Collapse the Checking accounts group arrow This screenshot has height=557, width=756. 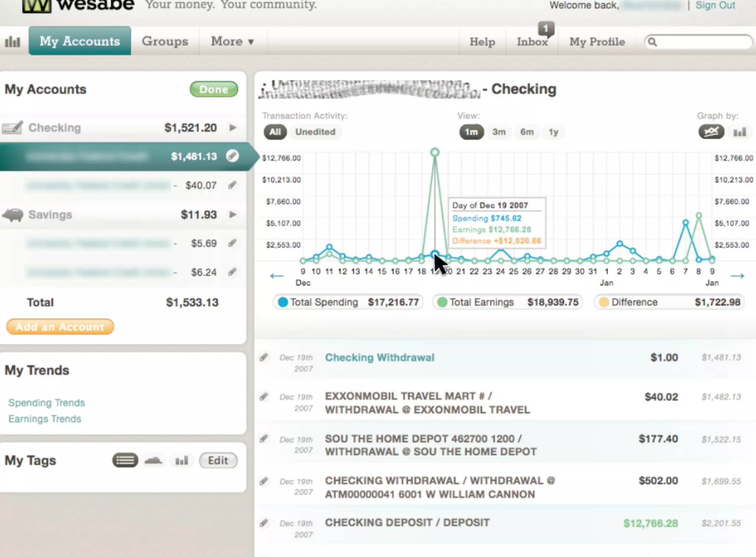click(233, 128)
